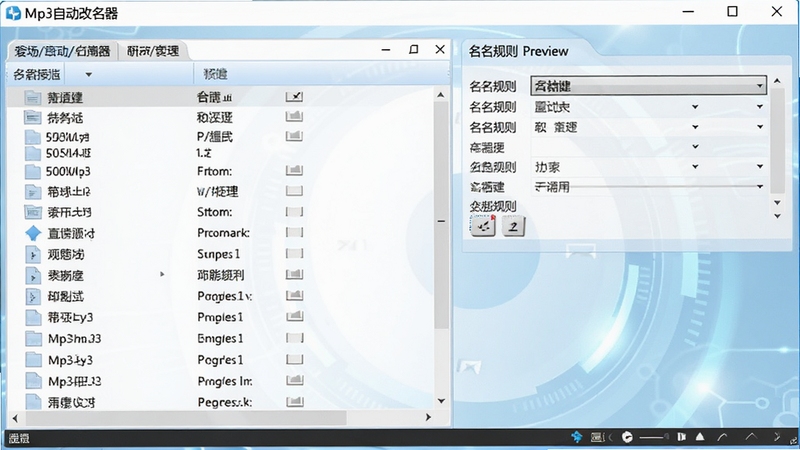Select the 500M/p3 row name
Image resolution: width=800 pixels, height=450 pixels.
coord(68,171)
